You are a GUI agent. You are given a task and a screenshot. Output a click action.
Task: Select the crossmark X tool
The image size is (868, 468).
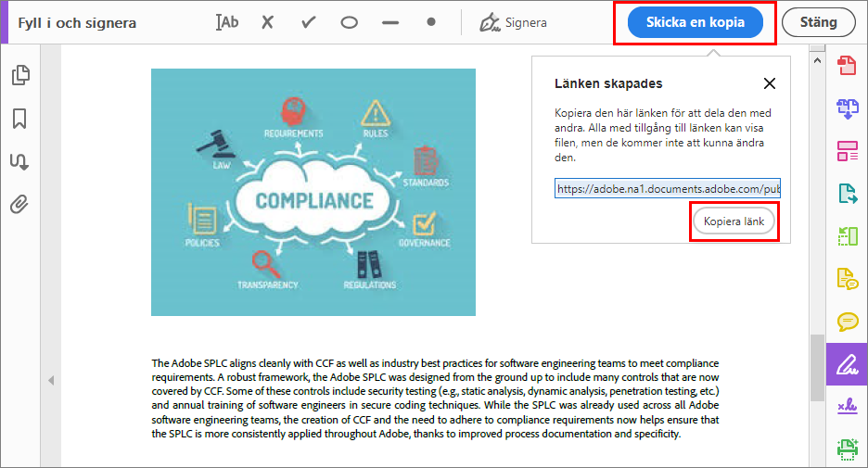point(267,22)
